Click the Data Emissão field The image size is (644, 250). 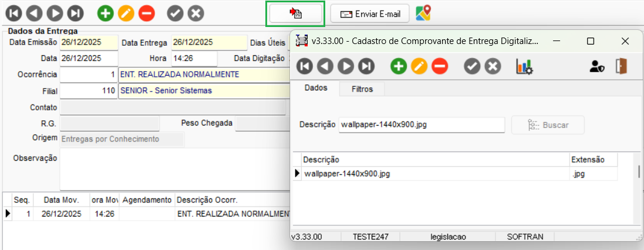click(89, 42)
